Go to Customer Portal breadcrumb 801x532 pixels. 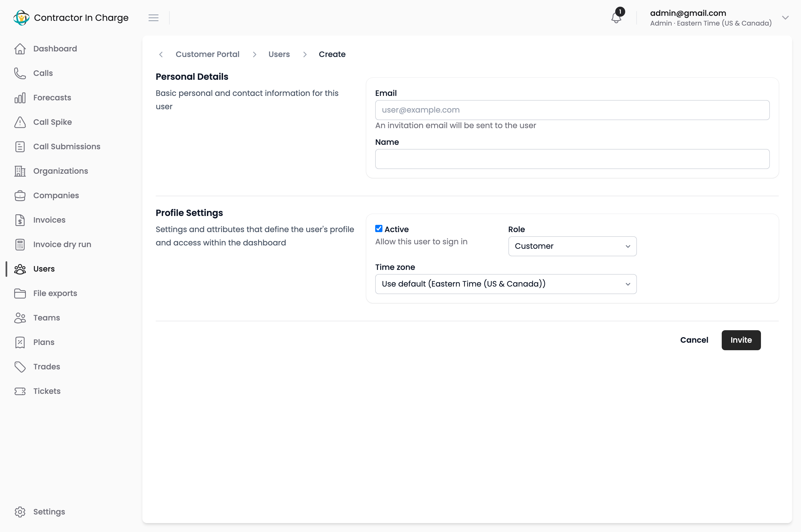pyautogui.click(x=207, y=54)
